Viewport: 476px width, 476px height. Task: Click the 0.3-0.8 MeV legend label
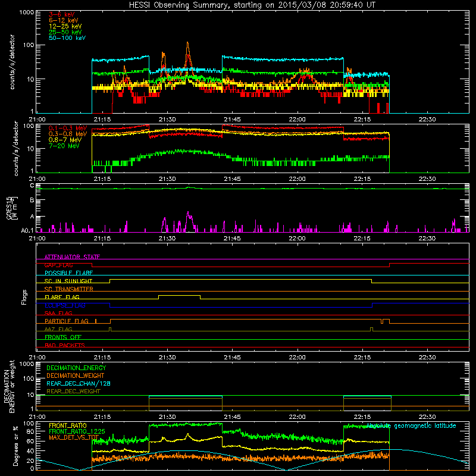[68, 134]
